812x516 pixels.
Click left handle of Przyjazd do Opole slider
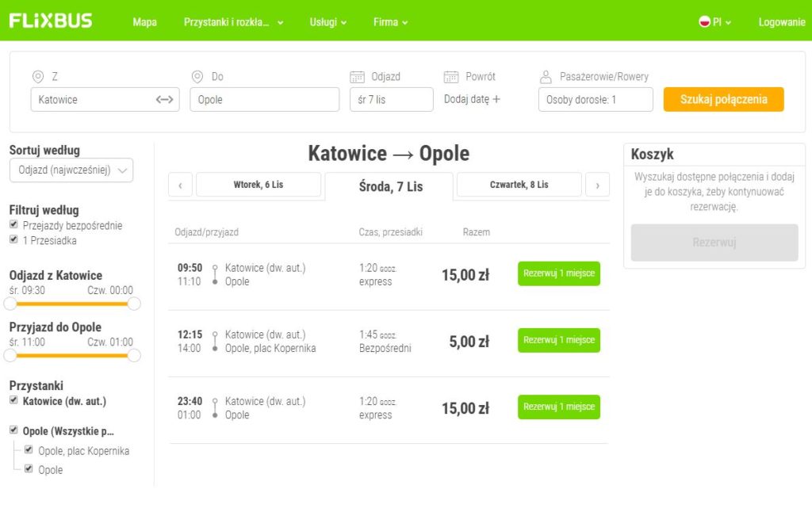click(10, 356)
